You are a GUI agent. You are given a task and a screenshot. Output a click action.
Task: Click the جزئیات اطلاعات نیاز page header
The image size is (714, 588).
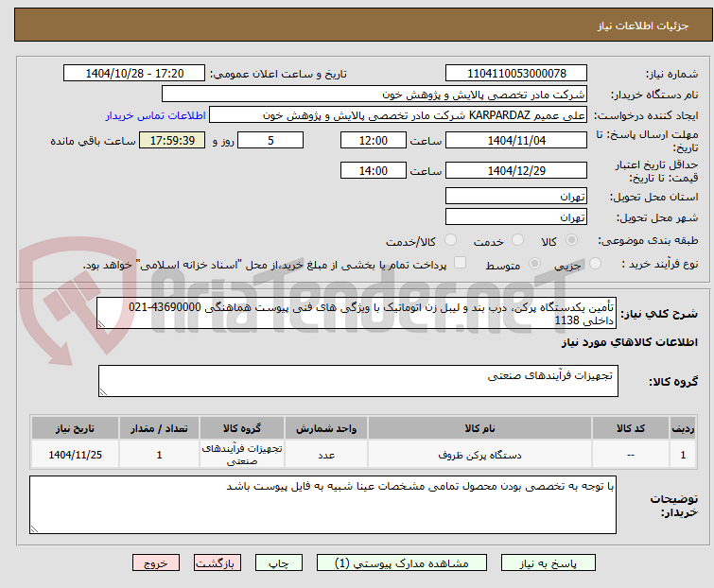642,26
